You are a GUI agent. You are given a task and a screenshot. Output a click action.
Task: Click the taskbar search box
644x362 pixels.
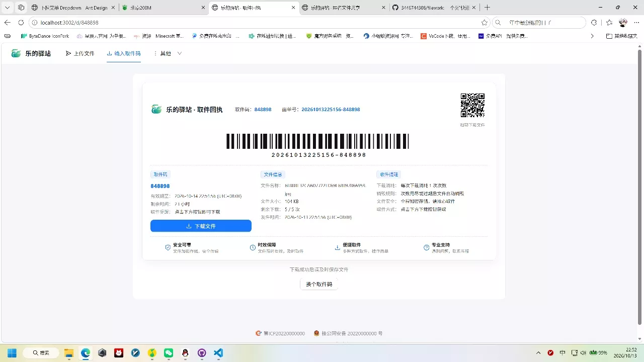point(41,353)
